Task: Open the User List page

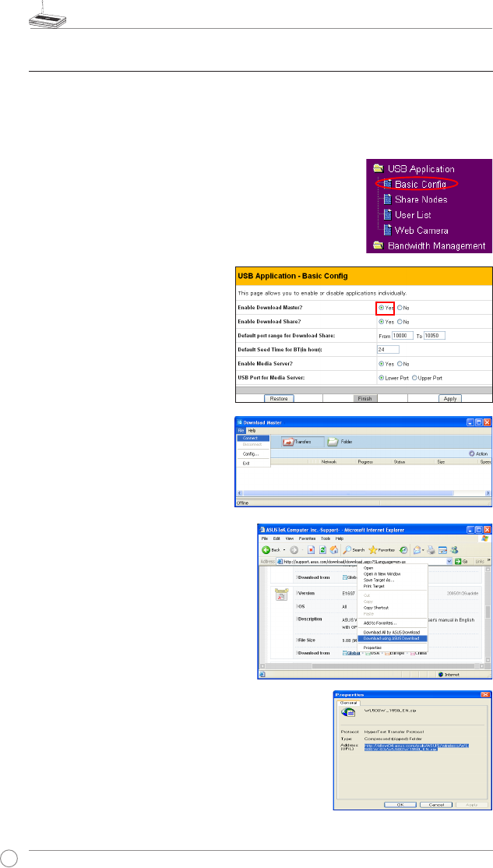Action: pyautogui.click(x=413, y=215)
